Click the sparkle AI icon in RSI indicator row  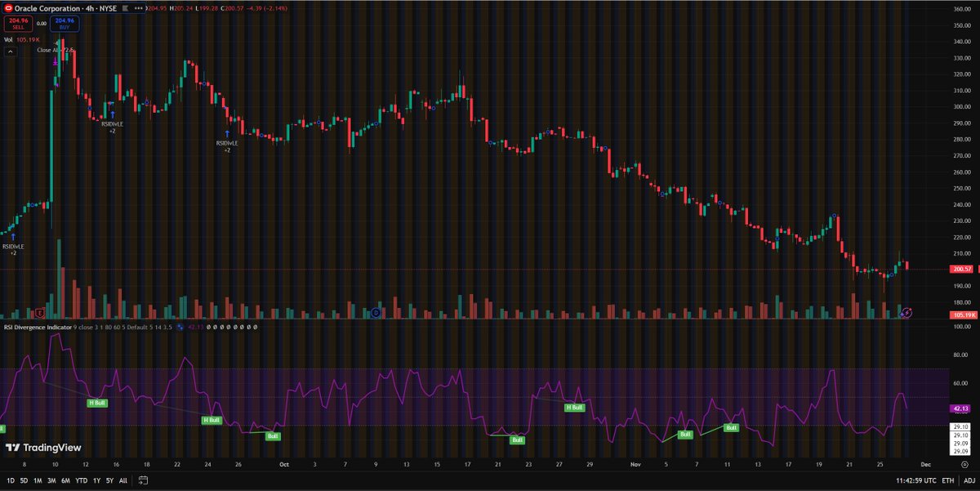[x=179, y=328]
